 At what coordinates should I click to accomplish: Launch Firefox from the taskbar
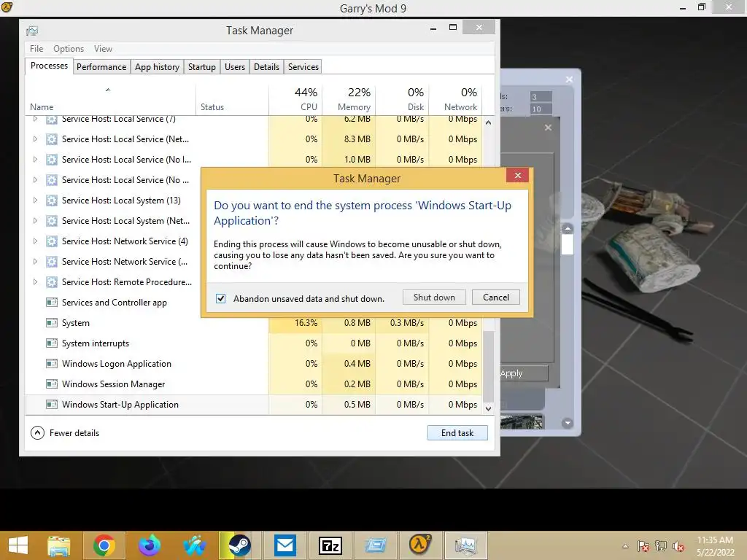[x=150, y=545]
